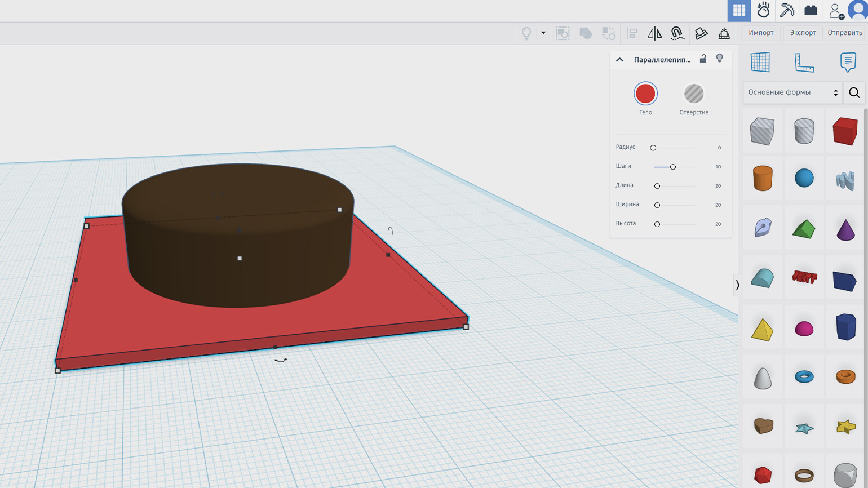
Task: Open the Bricks mode icon
Action: 811,10
